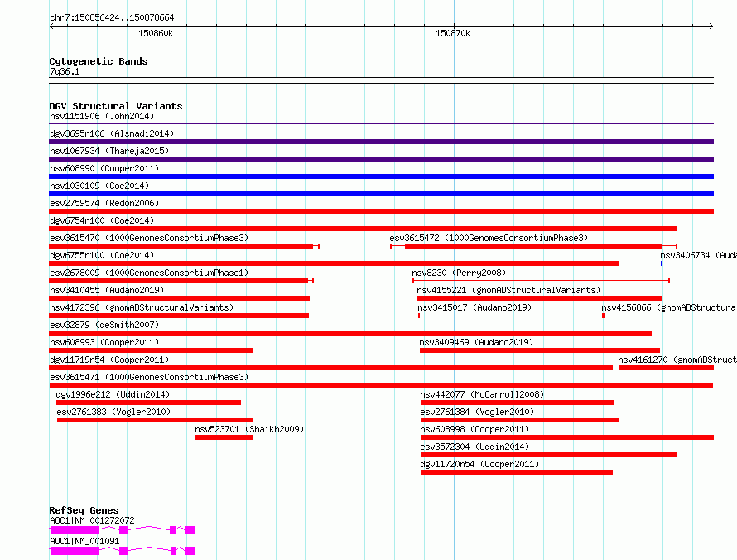Click the esv3572304 red bar
Viewport: 737px width, 560px height.
point(548,455)
